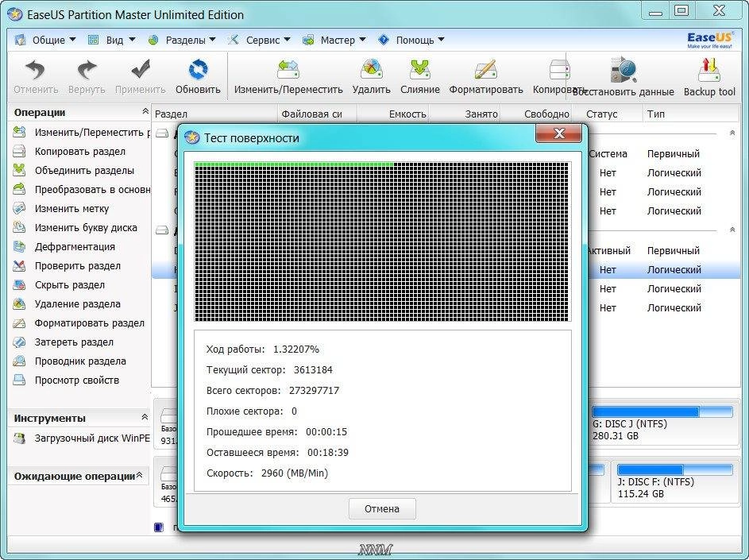Click the surface test sector grid
The width and height of the screenshot is (749, 560).
click(x=382, y=241)
